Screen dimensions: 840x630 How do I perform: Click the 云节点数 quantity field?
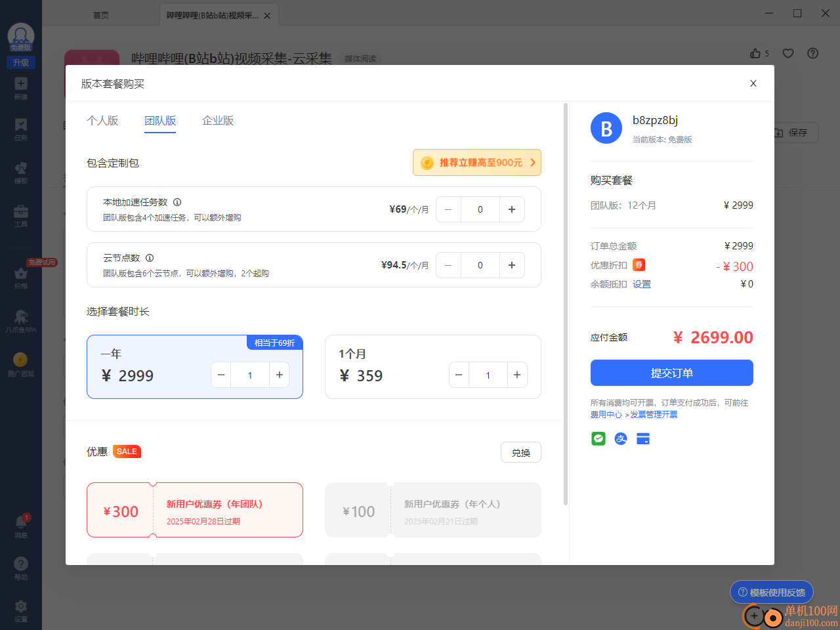tap(480, 265)
